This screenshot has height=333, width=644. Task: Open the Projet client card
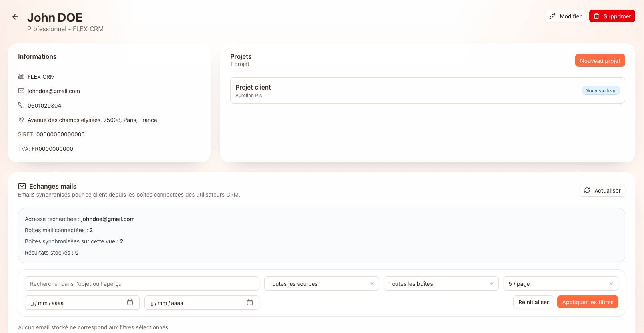tap(428, 90)
